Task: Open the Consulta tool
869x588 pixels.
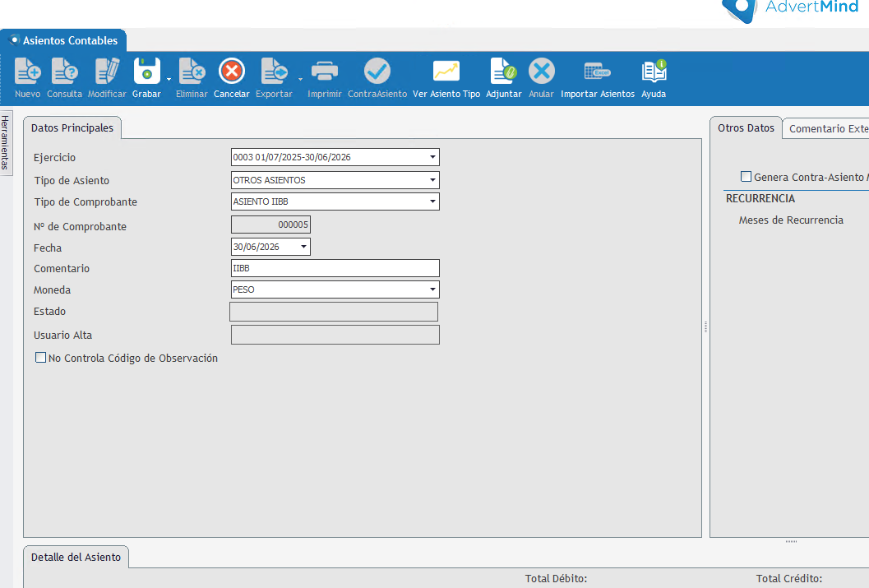Action: 64,72
